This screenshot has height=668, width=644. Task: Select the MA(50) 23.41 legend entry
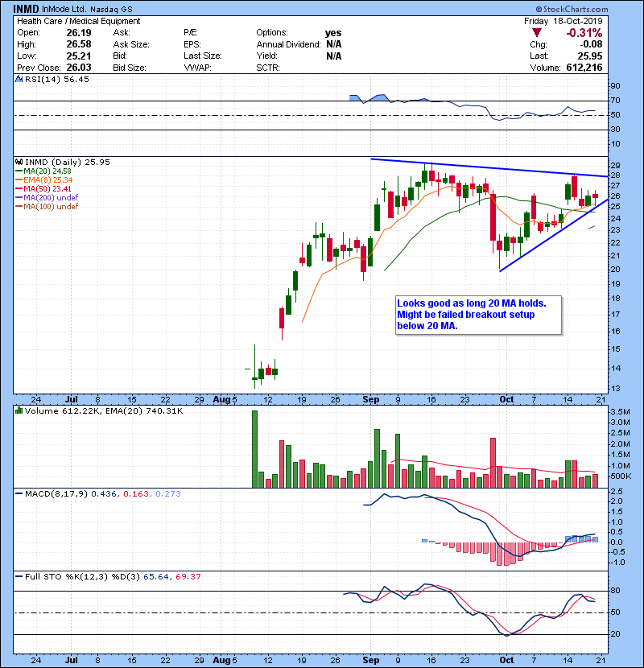pos(43,188)
